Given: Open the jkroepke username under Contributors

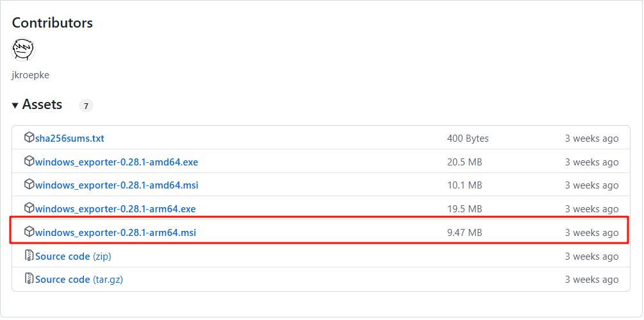Looking at the screenshot, I should click(x=30, y=75).
